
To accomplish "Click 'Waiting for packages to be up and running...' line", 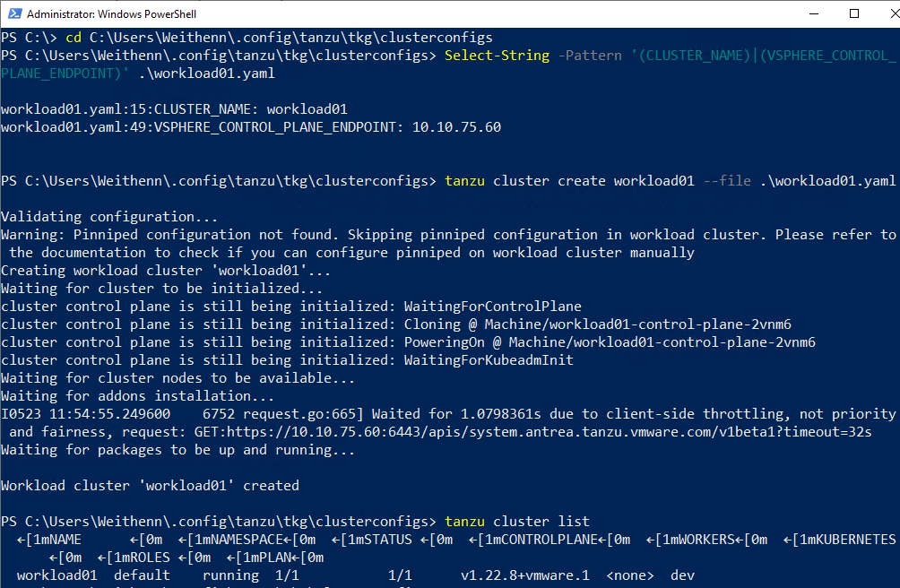I will point(177,450).
